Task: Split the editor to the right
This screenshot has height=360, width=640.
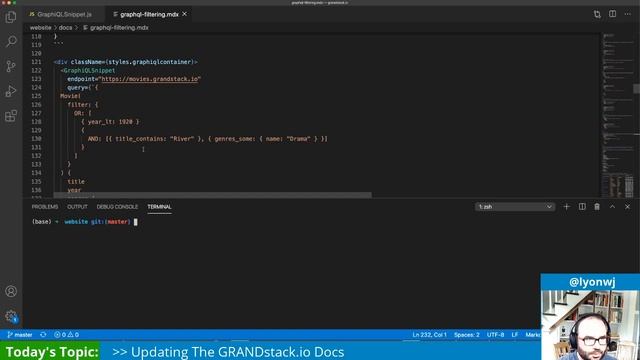Action: click(613, 14)
